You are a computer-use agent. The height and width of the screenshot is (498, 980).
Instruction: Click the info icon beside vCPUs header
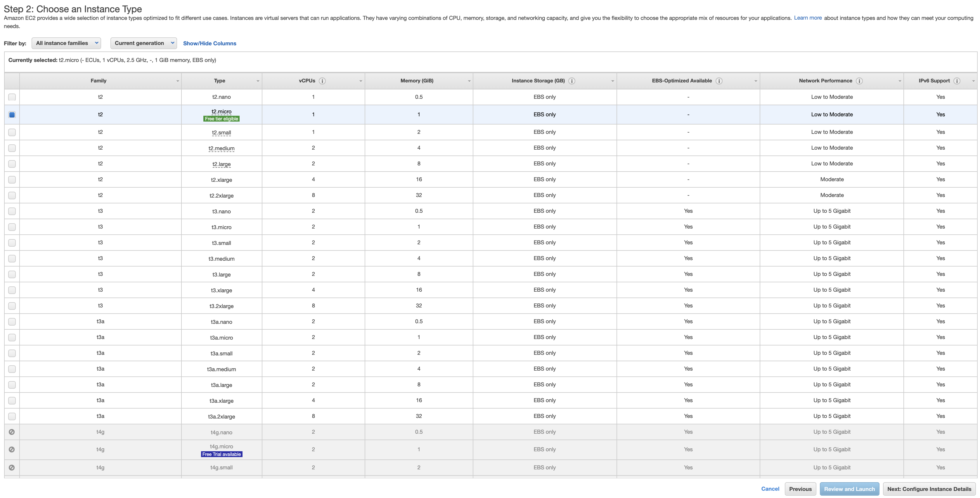pos(322,81)
